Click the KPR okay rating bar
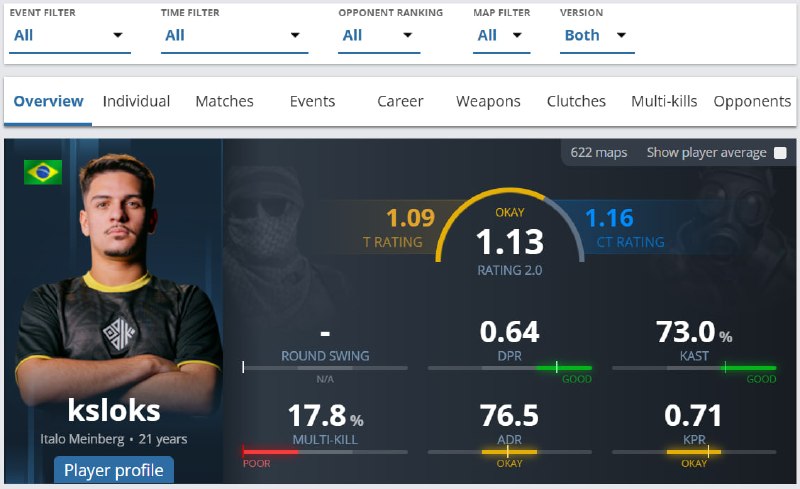Screen dimensions: 800x489 pyautogui.click(x=694, y=452)
